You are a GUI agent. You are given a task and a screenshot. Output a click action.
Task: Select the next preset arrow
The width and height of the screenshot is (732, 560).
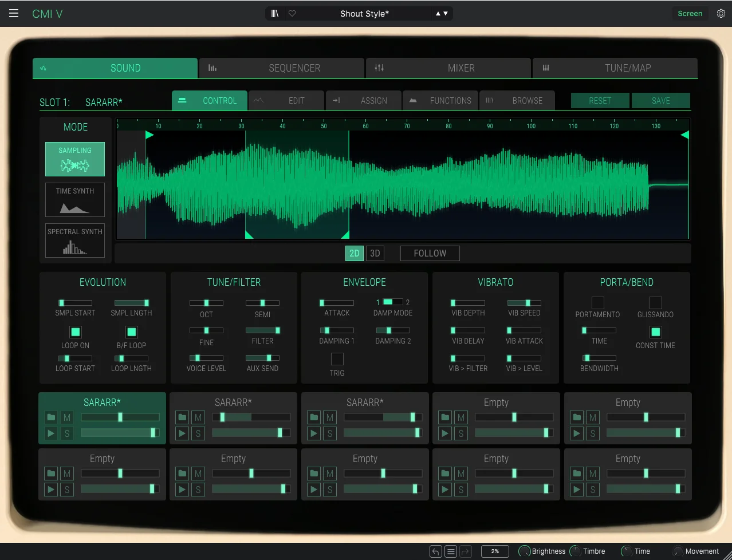[446, 13]
